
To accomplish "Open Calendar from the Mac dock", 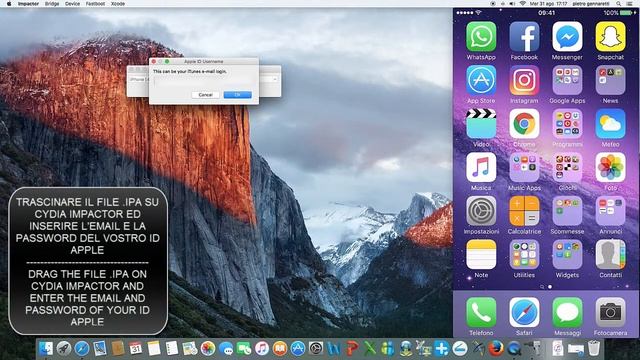I will [136, 349].
